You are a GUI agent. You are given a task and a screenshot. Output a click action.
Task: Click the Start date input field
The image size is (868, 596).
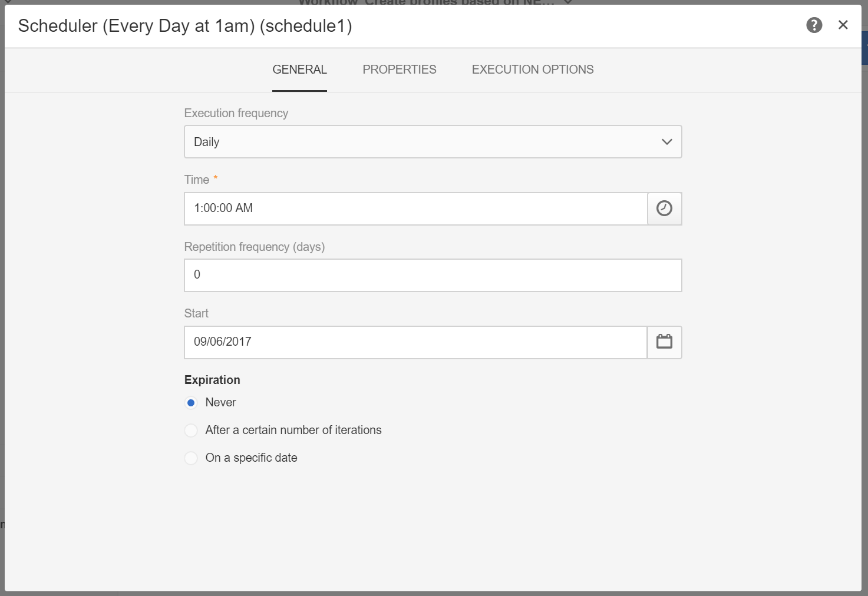pos(415,342)
